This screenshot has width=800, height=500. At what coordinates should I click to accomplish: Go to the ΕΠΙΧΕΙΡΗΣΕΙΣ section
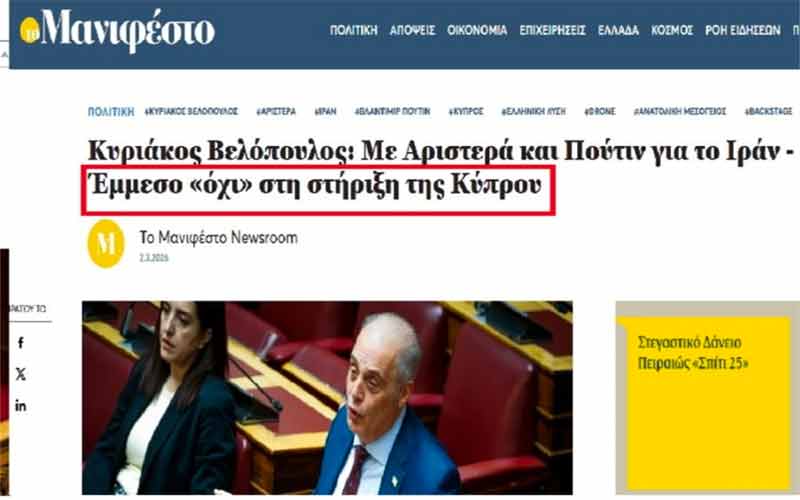point(553,30)
